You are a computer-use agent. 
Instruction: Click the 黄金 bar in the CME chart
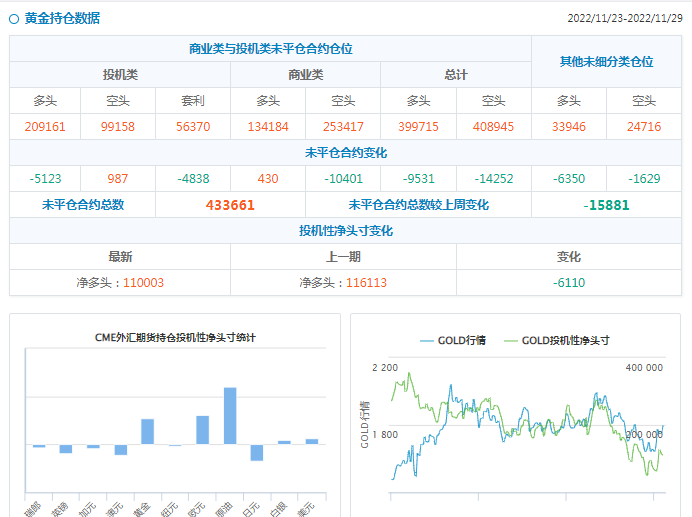(x=147, y=431)
